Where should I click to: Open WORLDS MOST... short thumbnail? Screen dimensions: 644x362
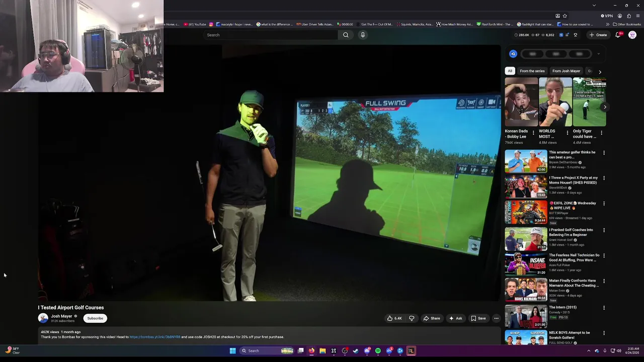tap(555, 102)
